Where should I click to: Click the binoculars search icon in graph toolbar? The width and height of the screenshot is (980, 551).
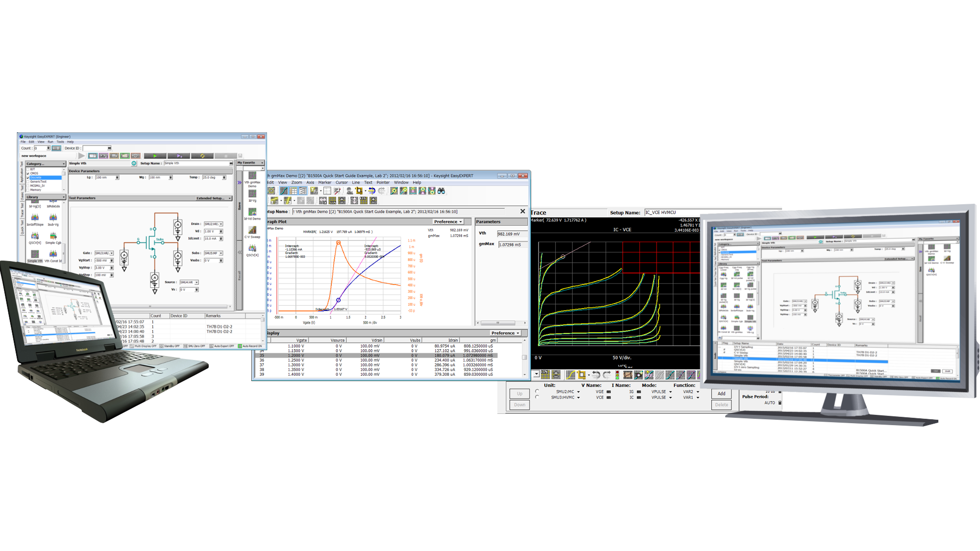(441, 191)
